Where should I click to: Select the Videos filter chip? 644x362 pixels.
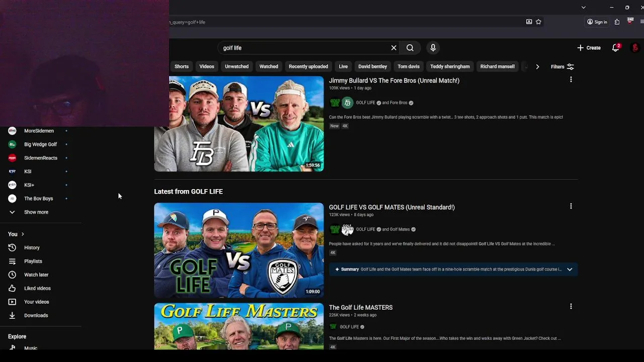coord(207,66)
